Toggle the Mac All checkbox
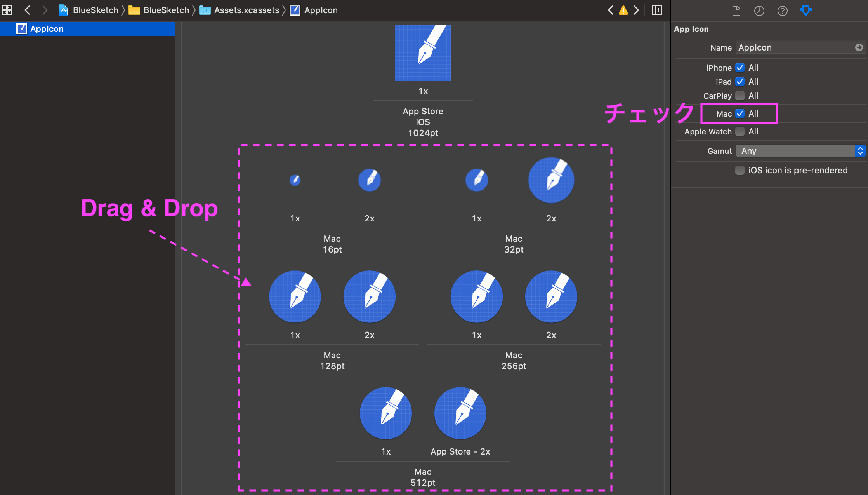 740,113
